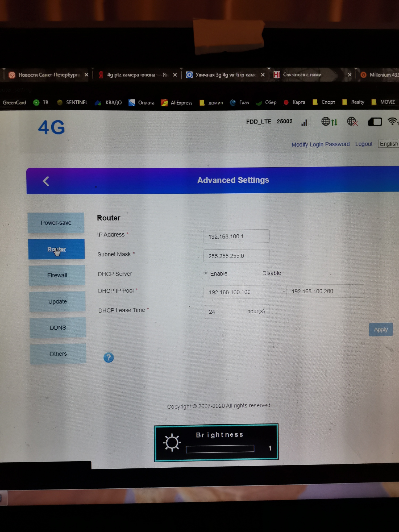399x532 pixels.
Task: Click the globe data transfer arrows icon
Action: pos(329,122)
